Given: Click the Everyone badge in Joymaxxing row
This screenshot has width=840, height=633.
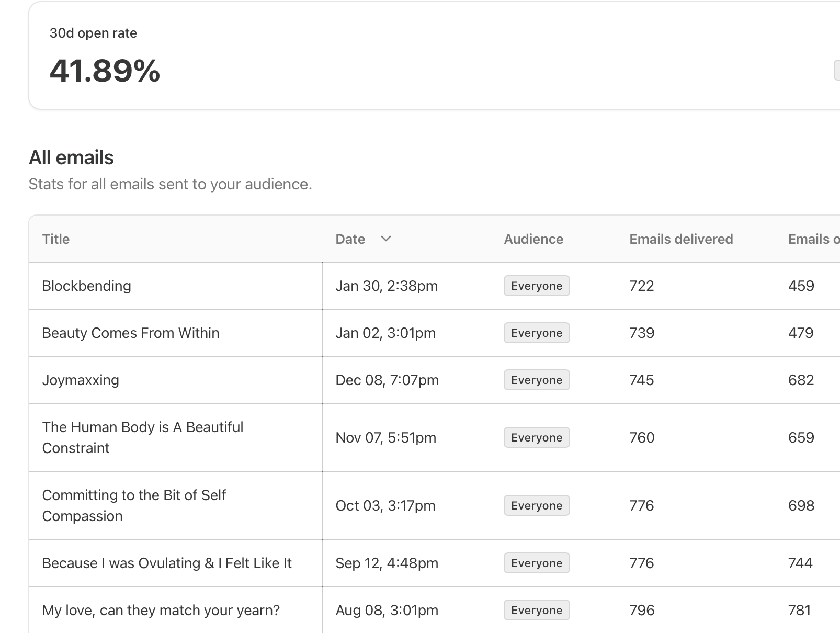Looking at the screenshot, I should (x=537, y=380).
